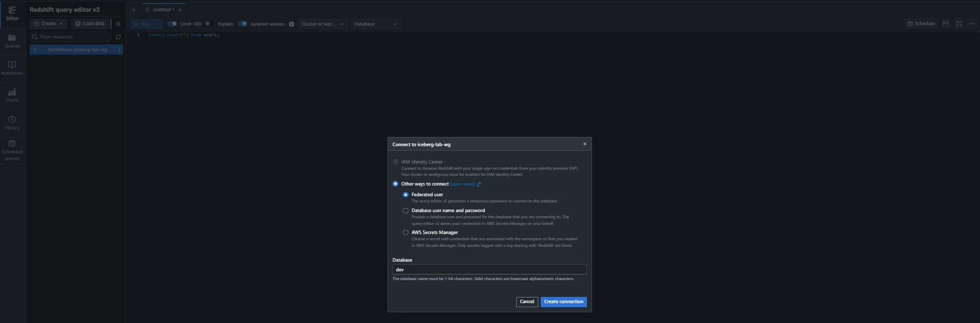
Task: Expand the editor to full screen
Action: point(959,24)
